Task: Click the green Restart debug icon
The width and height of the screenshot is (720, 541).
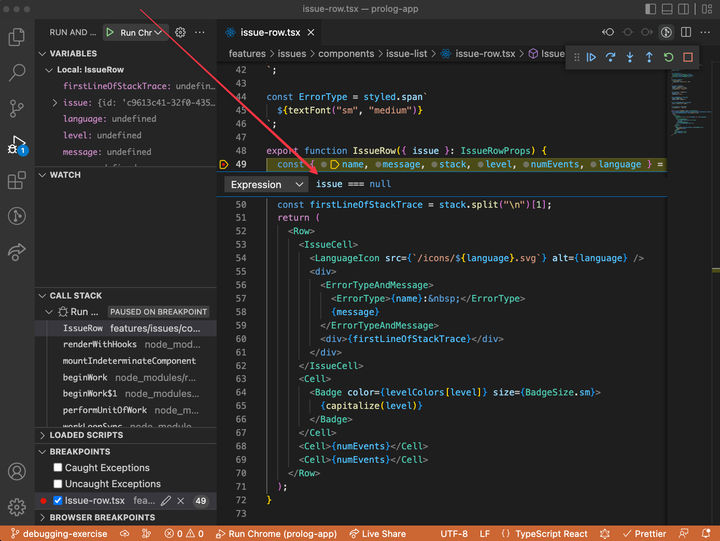Action: pyautogui.click(x=668, y=57)
